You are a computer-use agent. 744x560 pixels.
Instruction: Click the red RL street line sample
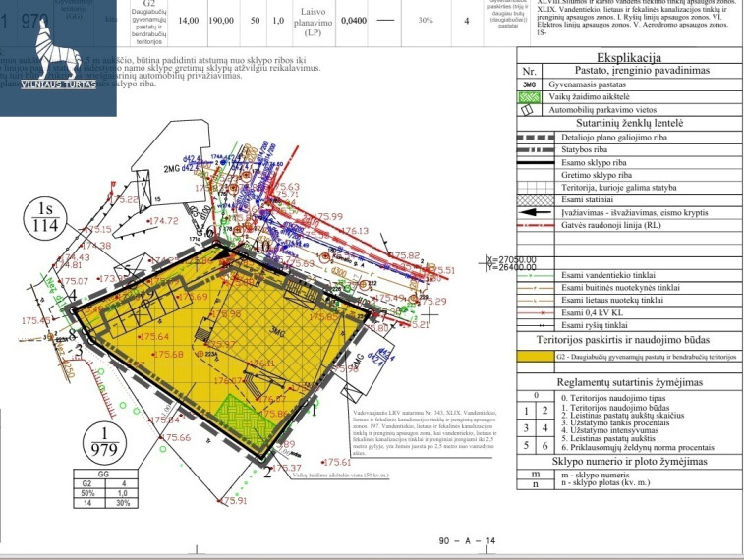pos(536,225)
